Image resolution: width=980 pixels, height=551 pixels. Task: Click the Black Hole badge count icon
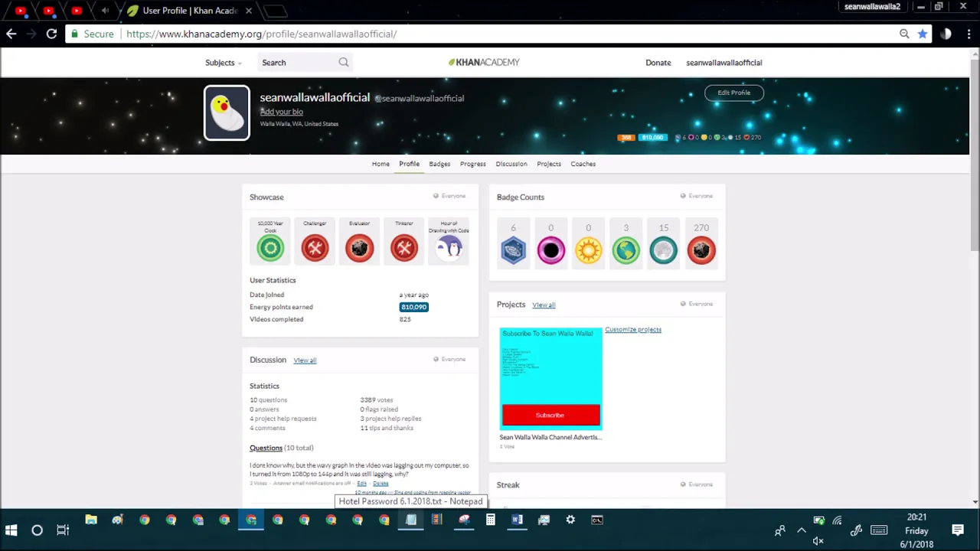[550, 250]
